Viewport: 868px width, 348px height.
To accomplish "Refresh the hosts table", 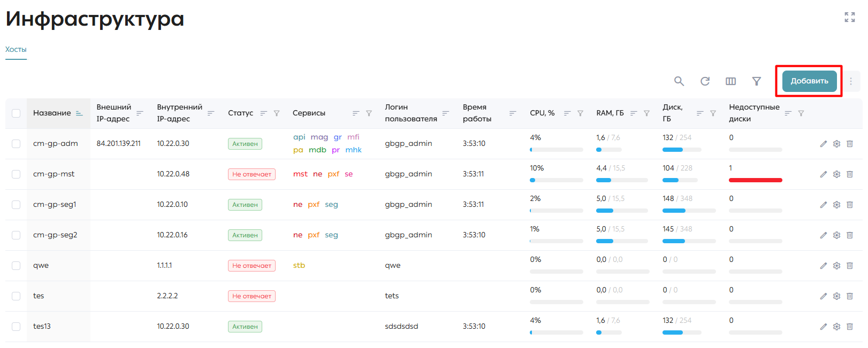I will pos(705,81).
